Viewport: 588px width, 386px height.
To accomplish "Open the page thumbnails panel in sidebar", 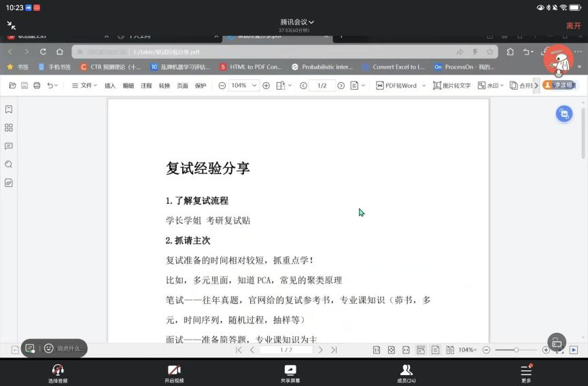I will tap(9, 128).
